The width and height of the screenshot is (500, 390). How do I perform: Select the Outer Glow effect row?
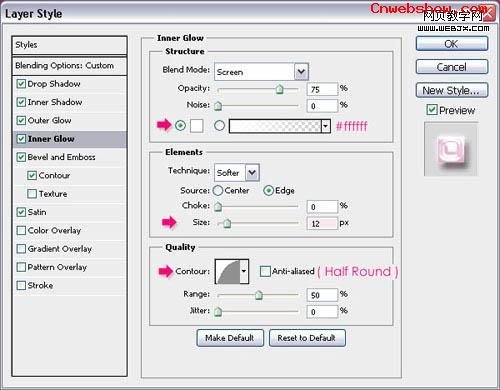70,120
